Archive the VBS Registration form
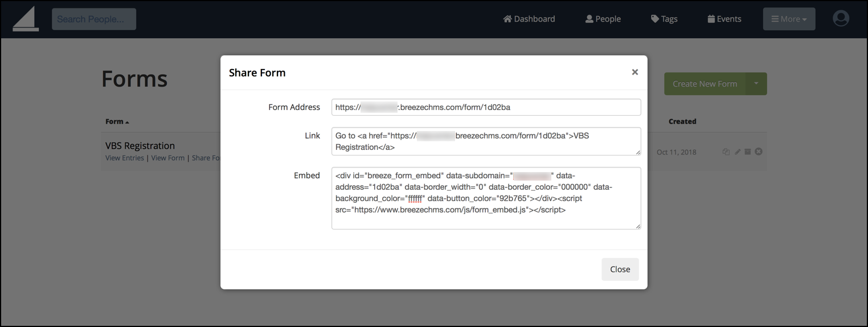 [748, 152]
